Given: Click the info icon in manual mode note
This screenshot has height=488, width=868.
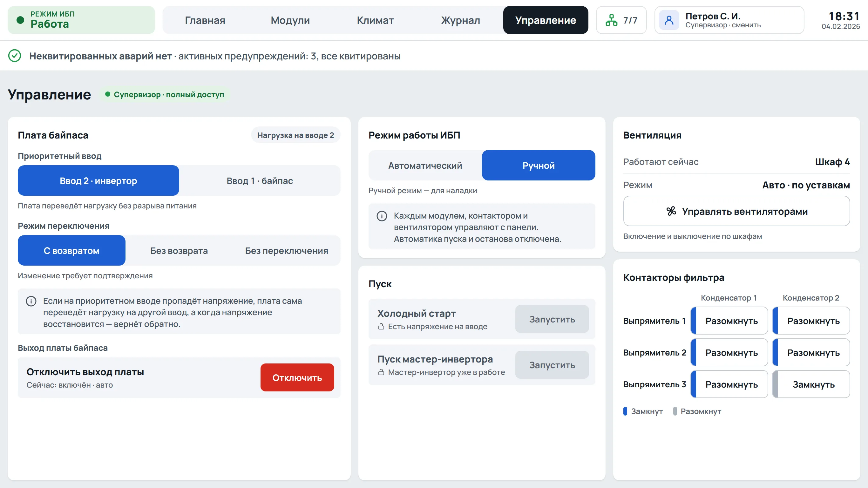Looking at the screenshot, I should tap(382, 216).
